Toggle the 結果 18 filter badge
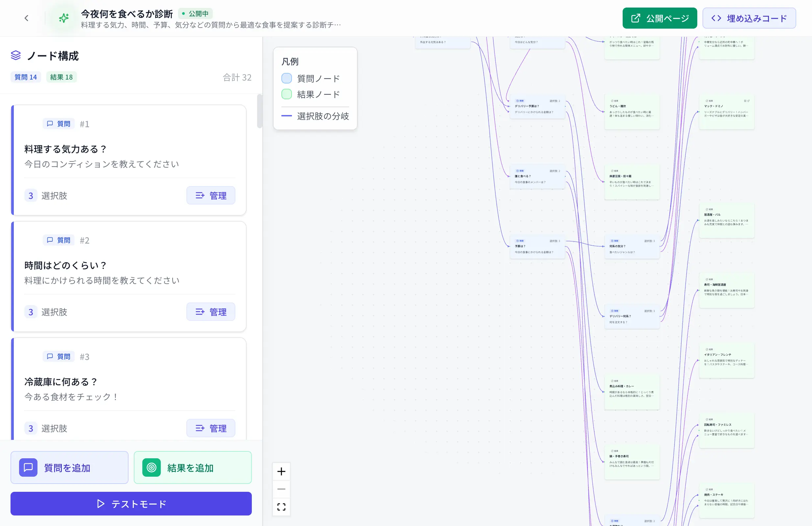This screenshot has height=526, width=812. click(61, 77)
